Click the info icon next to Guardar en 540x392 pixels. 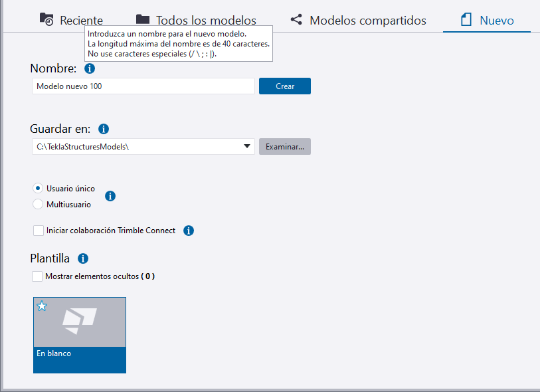[104, 129]
